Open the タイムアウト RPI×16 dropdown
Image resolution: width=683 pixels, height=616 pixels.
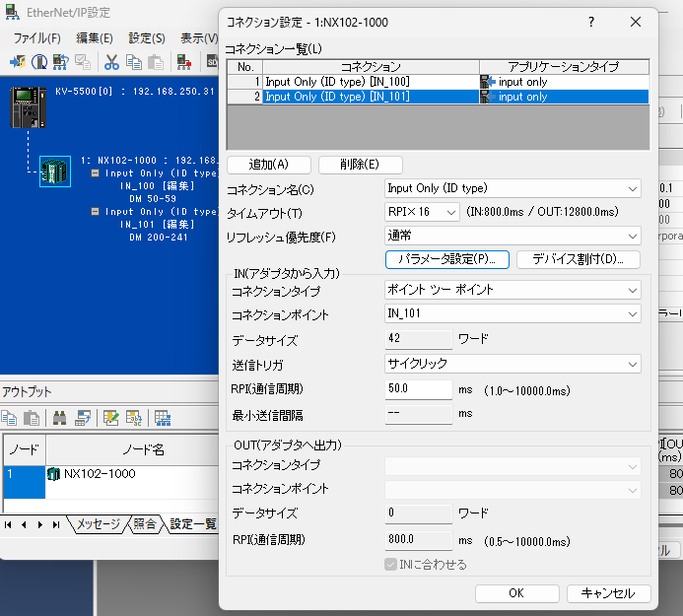click(x=422, y=212)
